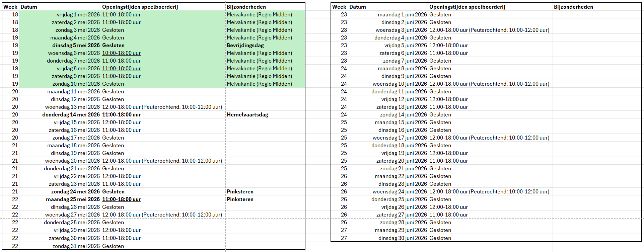644x252 pixels.
Task: Select the Openingstijden speelboerderij header of June table
Action: (467, 7)
